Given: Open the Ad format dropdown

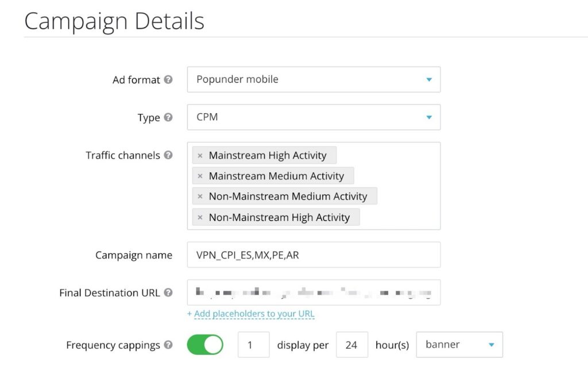Looking at the screenshot, I should click(314, 79).
